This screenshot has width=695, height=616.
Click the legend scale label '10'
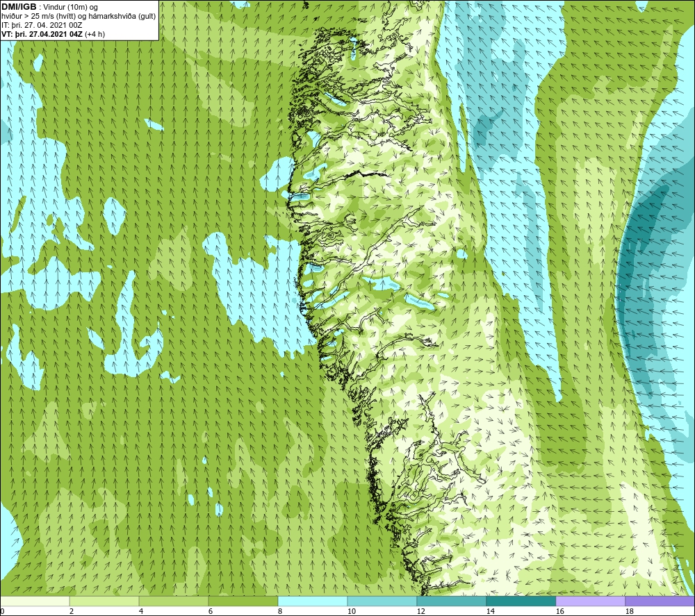(x=352, y=611)
